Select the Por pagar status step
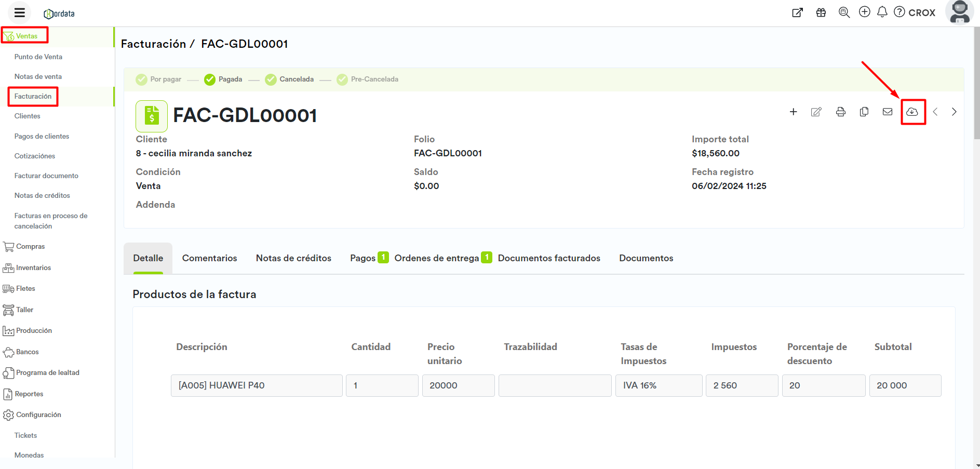 click(x=158, y=79)
